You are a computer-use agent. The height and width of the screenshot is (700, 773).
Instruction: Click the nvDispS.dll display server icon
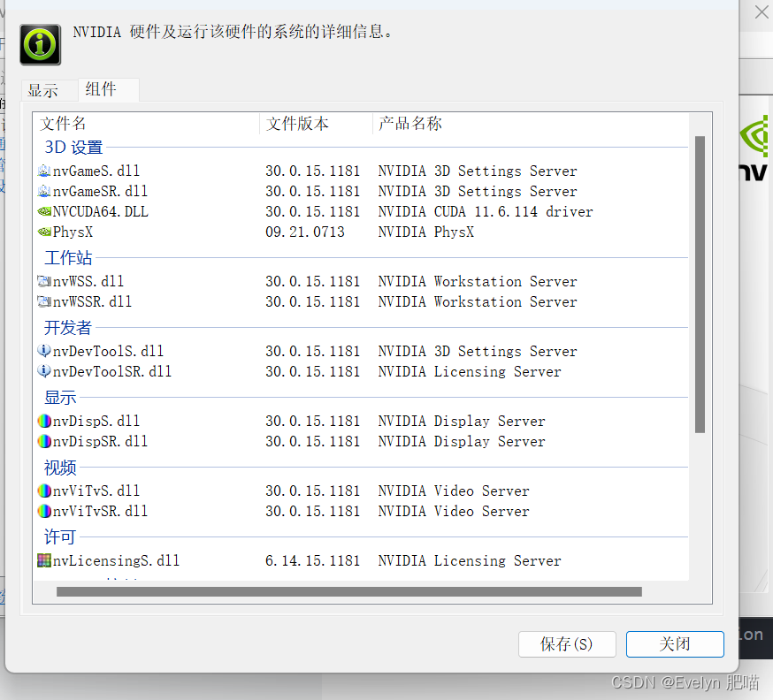[x=43, y=421]
